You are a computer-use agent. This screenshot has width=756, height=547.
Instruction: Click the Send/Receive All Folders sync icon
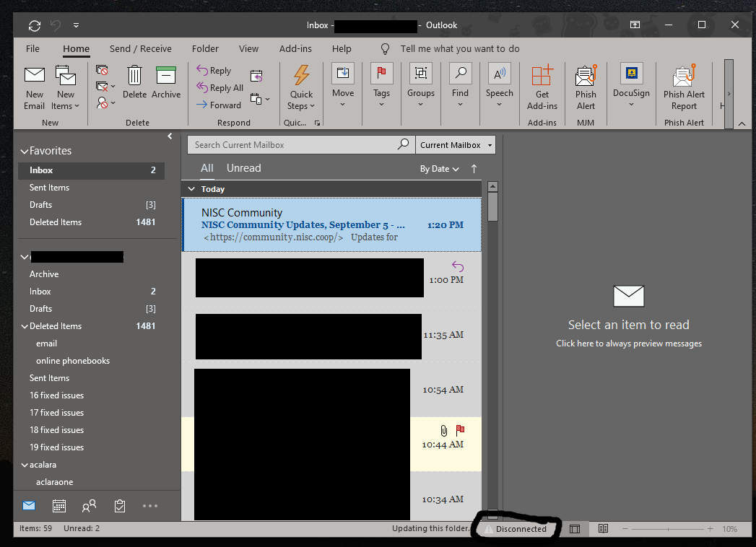click(x=34, y=25)
